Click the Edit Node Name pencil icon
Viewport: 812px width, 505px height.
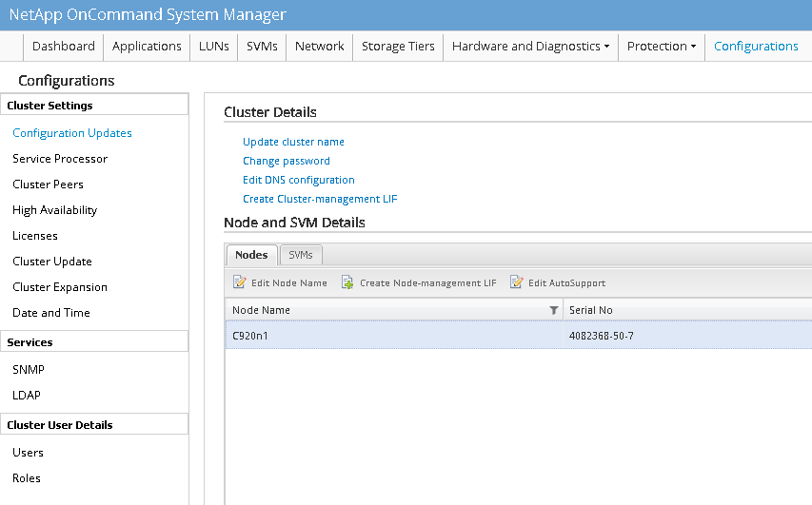[239, 282]
